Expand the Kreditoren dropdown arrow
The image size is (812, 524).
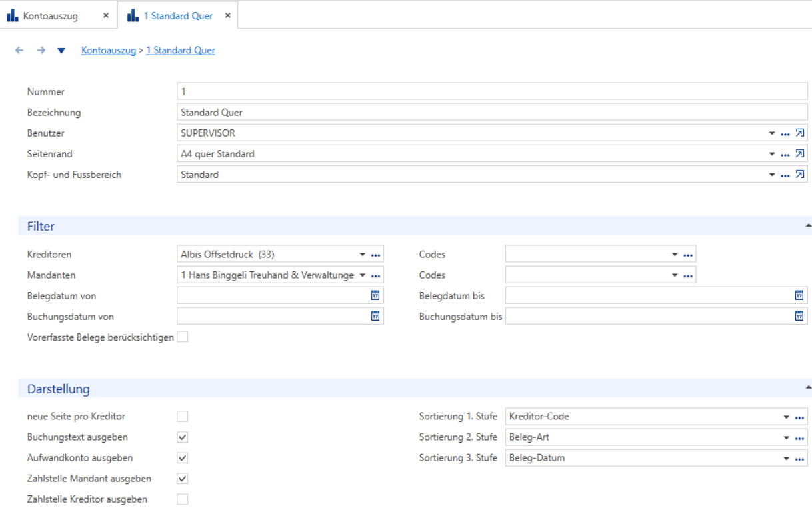click(363, 254)
